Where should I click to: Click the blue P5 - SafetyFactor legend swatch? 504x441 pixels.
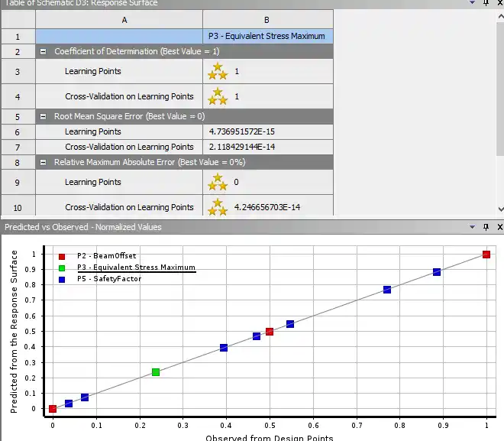point(62,280)
